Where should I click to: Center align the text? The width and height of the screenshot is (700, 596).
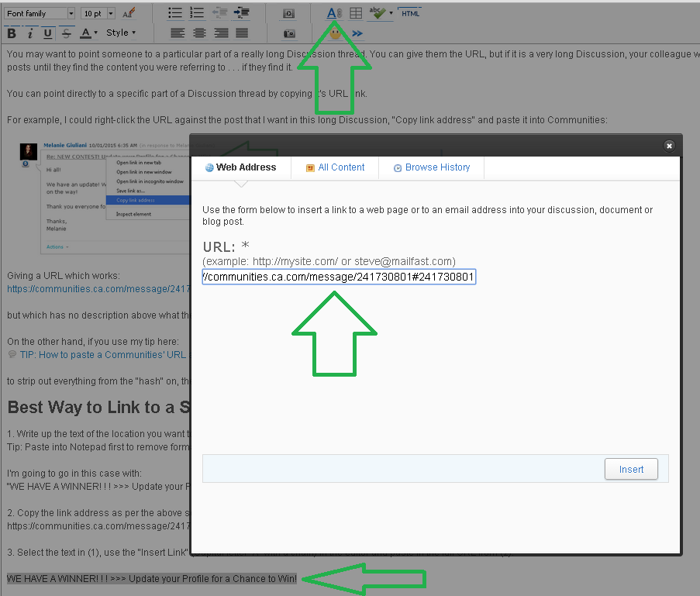[x=199, y=33]
